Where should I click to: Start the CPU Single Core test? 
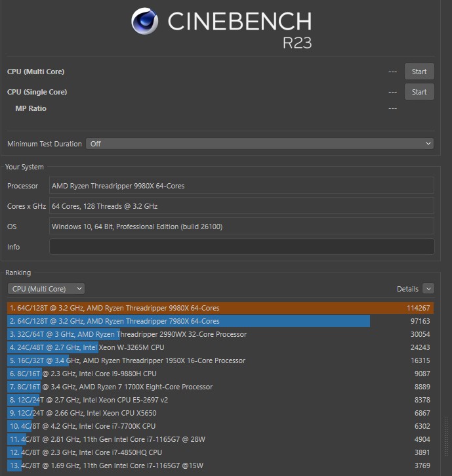(x=419, y=92)
